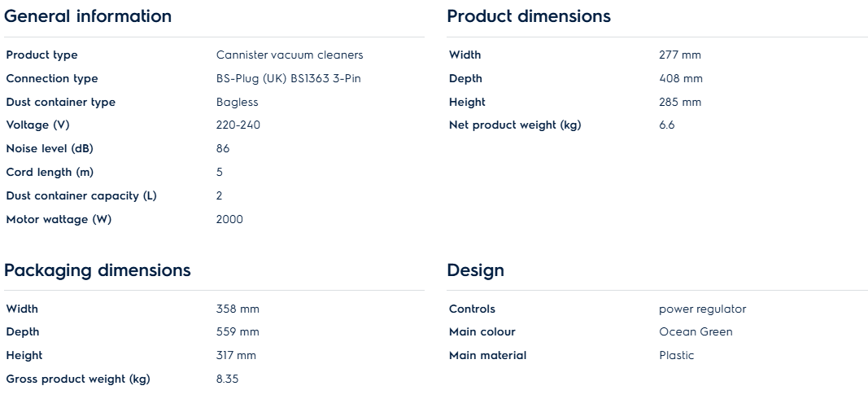Select the Bagless dust container value
This screenshot has width=868, height=399.
(x=238, y=103)
